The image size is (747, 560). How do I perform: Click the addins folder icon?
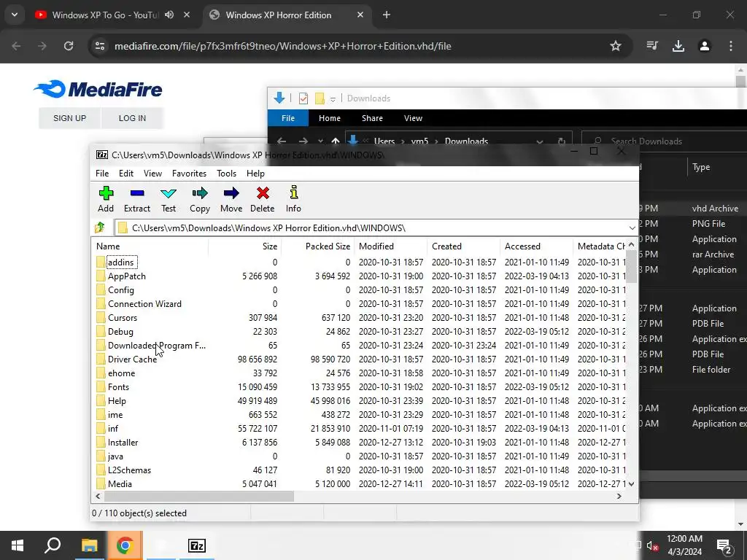tap(101, 262)
